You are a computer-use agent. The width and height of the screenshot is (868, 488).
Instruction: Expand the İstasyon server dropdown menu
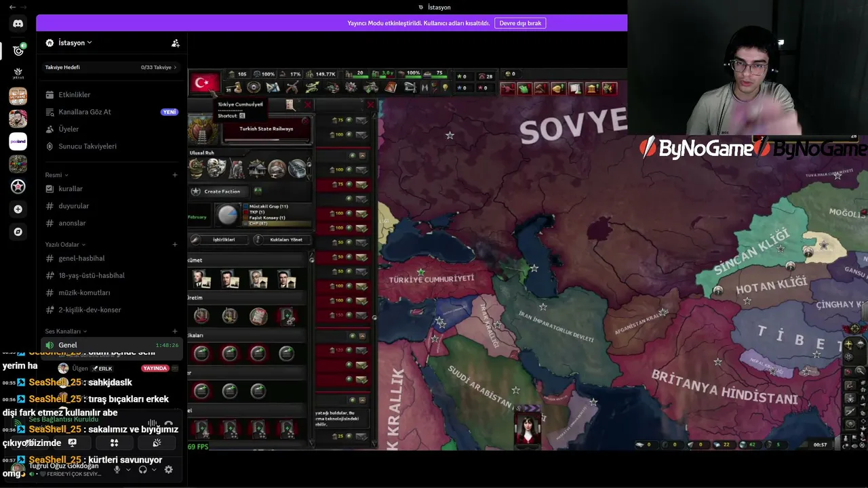tap(90, 43)
